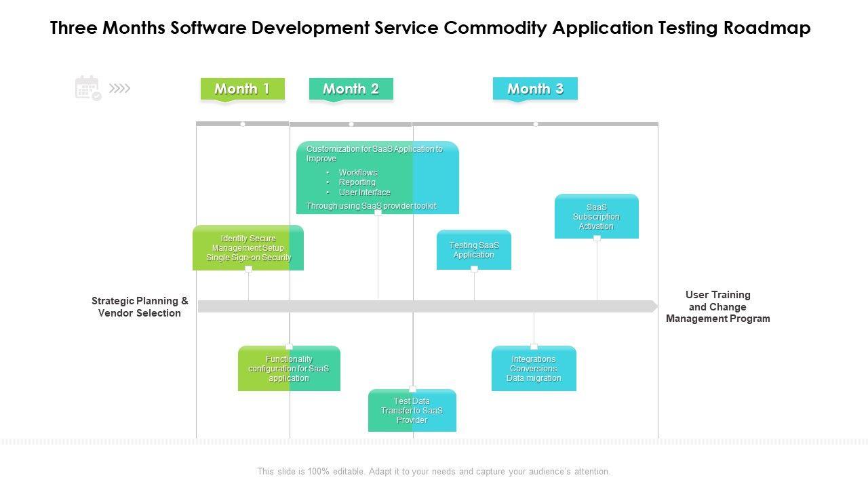
Task: Click the Month 2 timeline dot marker
Action: click(351, 124)
